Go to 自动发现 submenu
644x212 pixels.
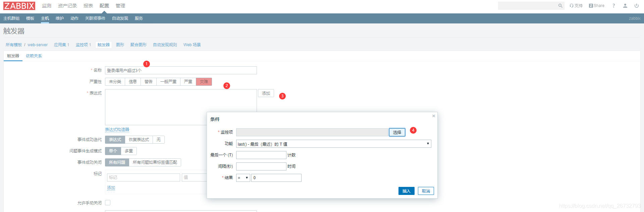point(120,18)
